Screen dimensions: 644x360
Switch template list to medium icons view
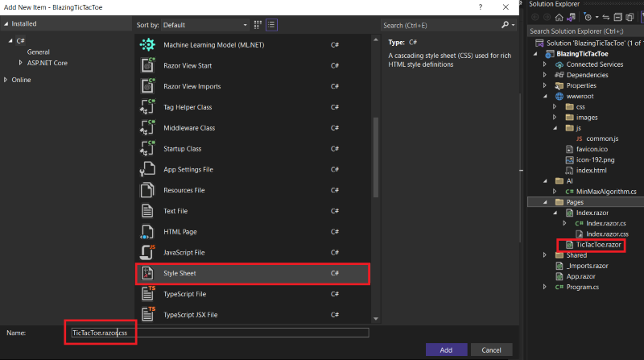pos(258,25)
